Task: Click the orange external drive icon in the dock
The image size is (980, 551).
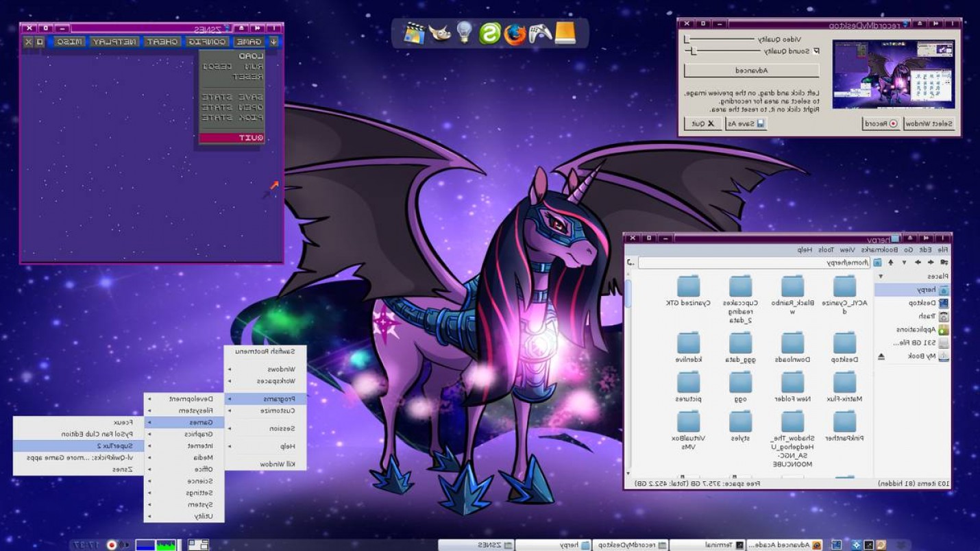Action: tap(565, 31)
